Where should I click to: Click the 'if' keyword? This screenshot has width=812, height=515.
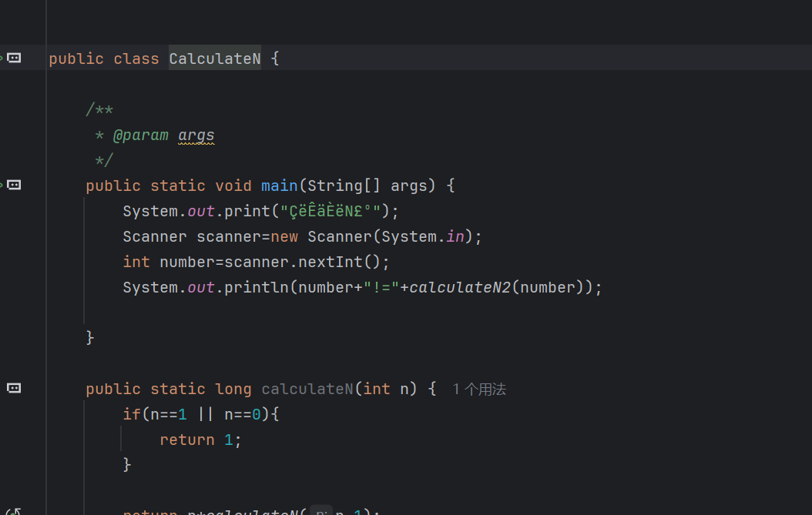(132, 414)
